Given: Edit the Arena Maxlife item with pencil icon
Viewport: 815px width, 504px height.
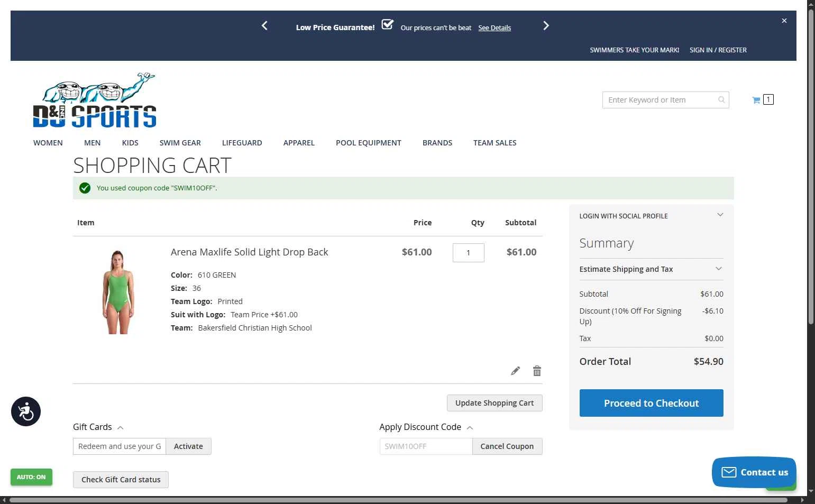Looking at the screenshot, I should pyautogui.click(x=515, y=371).
